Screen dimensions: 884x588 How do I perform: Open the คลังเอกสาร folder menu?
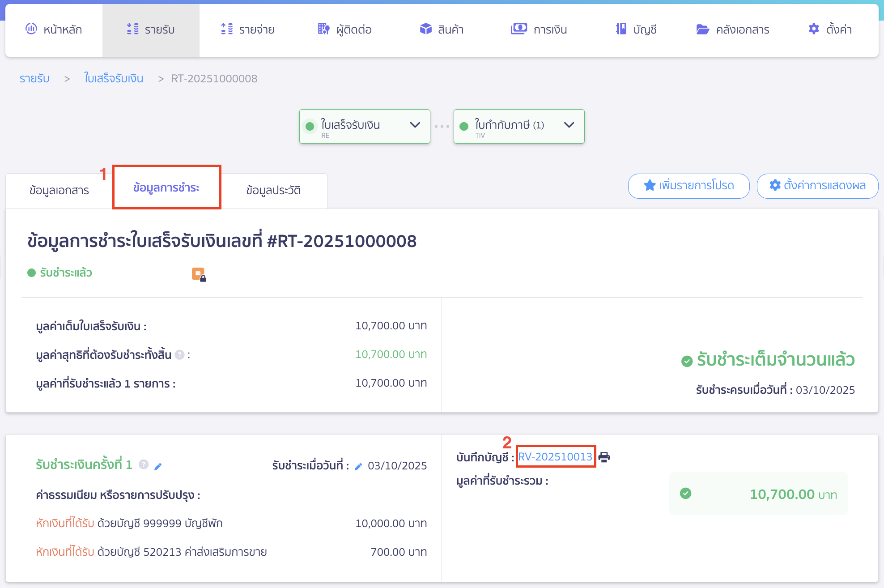[732, 30]
